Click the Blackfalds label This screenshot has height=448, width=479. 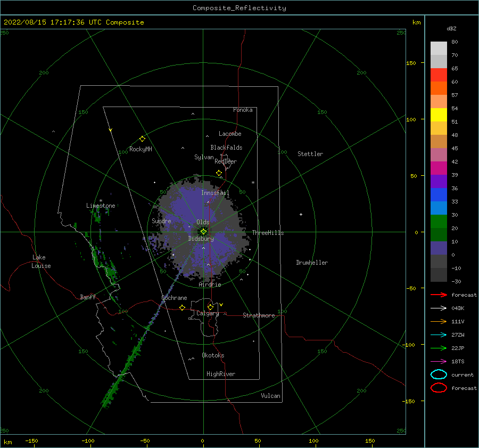[x=226, y=148]
